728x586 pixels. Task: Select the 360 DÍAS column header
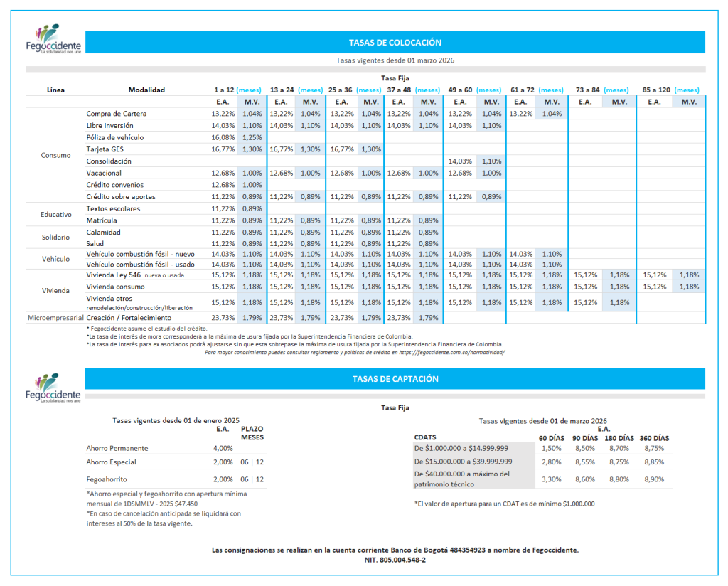(654, 438)
